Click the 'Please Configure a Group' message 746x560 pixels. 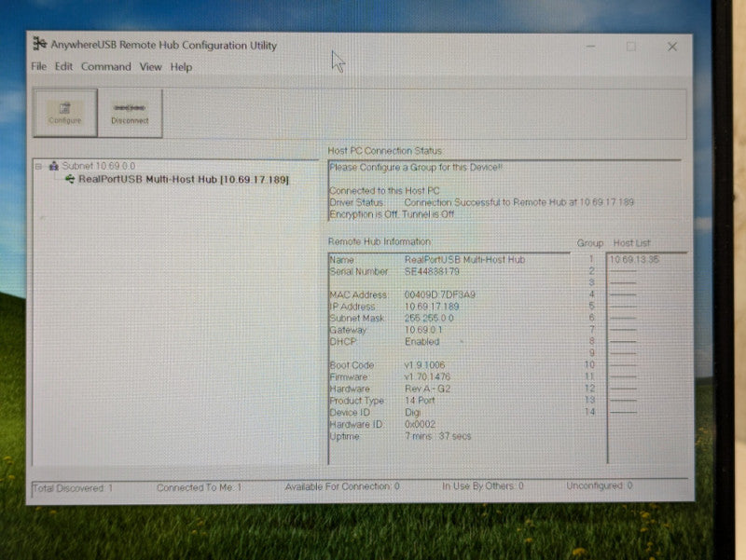(416, 168)
